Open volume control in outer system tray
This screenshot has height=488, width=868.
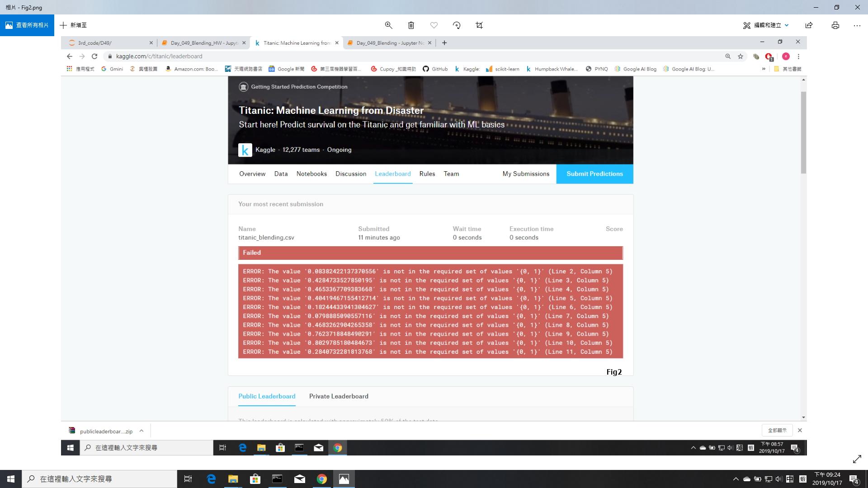(x=778, y=479)
